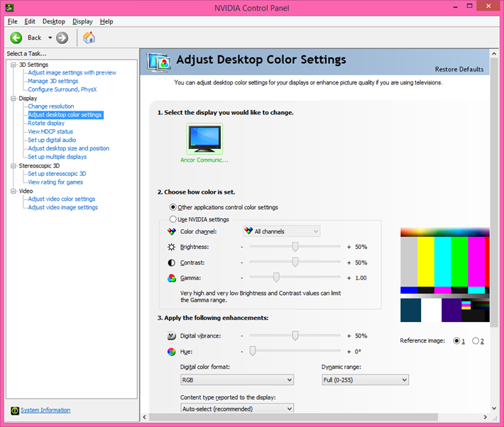The width and height of the screenshot is (504, 427).
Task: Select Use NVIDIA settings radio button
Action: [x=173, y=219]
